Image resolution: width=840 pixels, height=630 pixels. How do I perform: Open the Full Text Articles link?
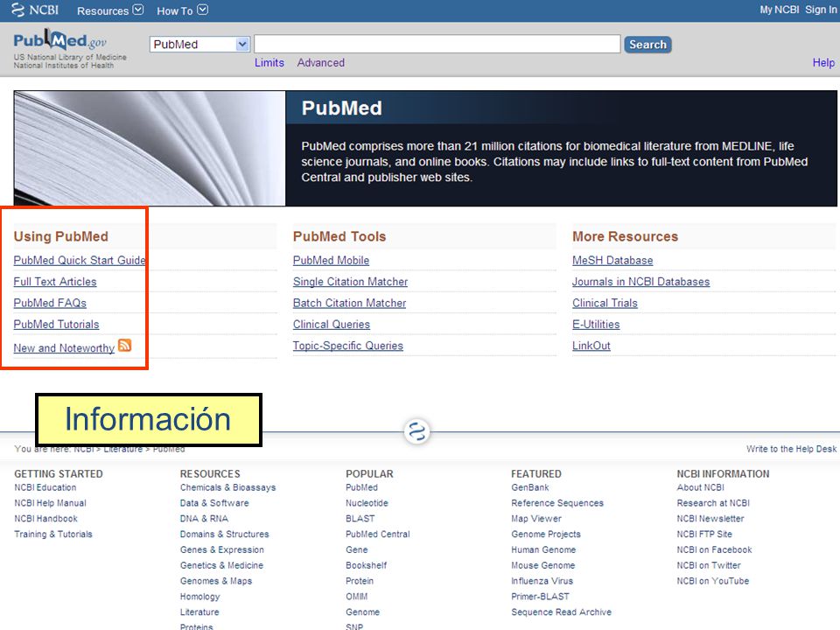click(x=55, y=282)
